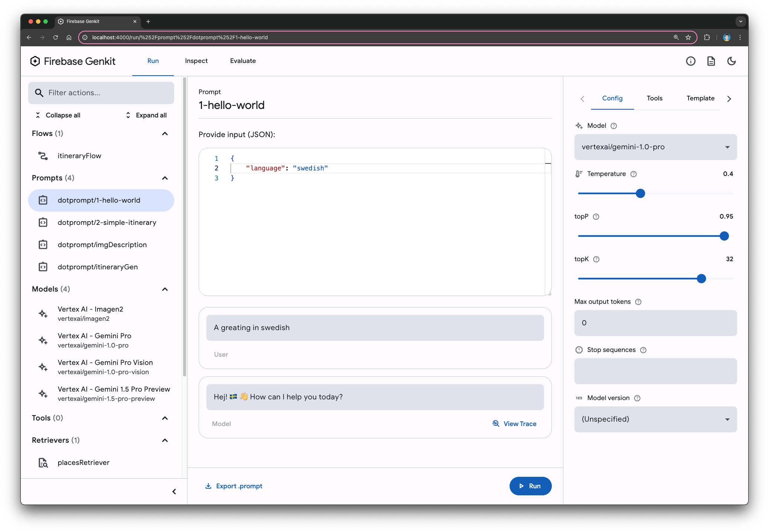769x532 pixels.
Task: Click the Firebase Genkit logo icon
Action: [35, 61]
